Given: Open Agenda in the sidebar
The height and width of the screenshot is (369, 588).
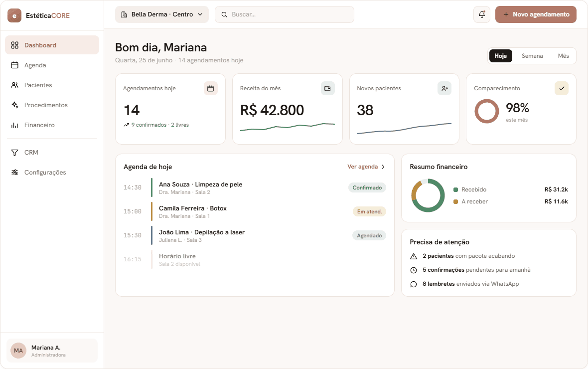Looking at the screenshot, I should [52, 65].
